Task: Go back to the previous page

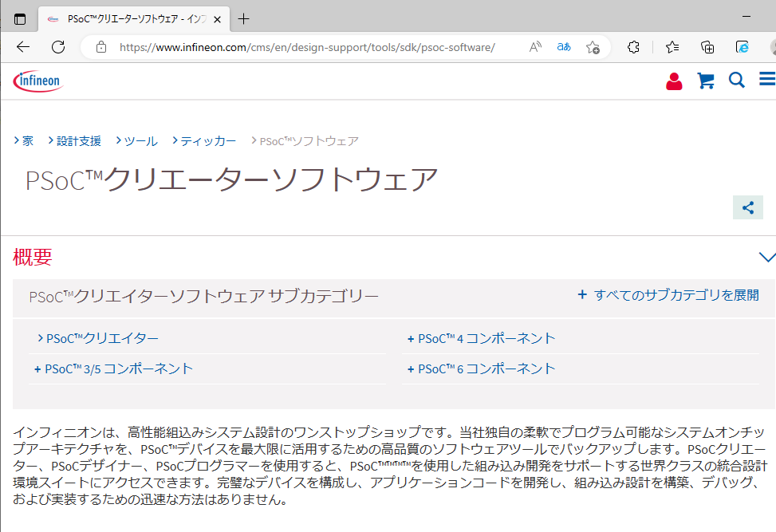Action: (23, 47)
